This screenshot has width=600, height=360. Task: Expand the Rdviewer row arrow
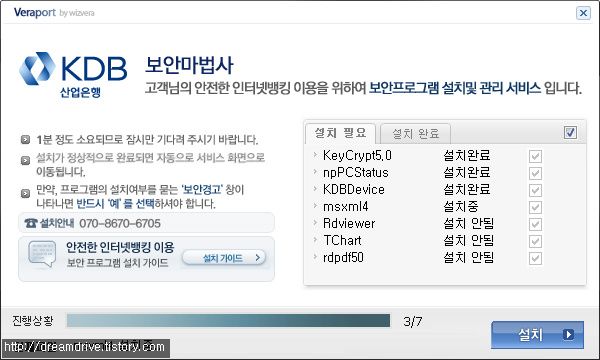(315, 222)
